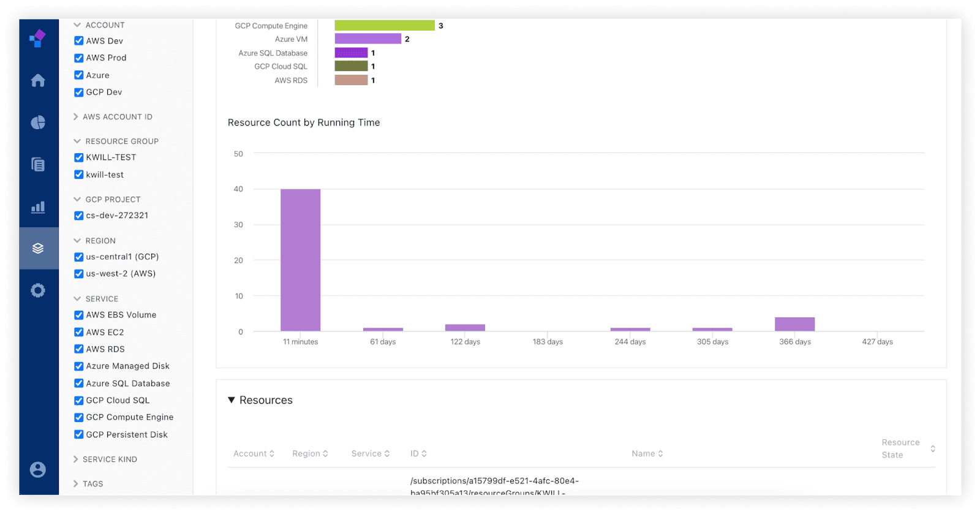980x514 pixels.
Task: Open the user profile icon
Action: (x=38, y=469)
